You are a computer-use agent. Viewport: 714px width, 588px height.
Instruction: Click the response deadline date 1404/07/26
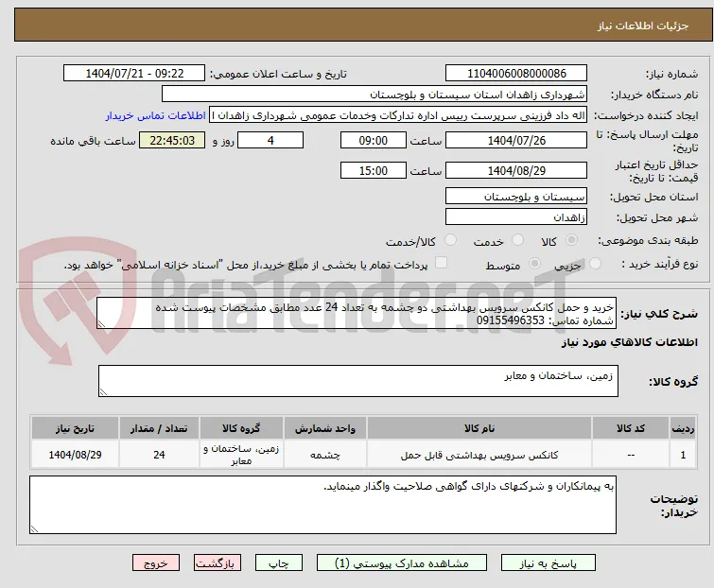[516, 140]
